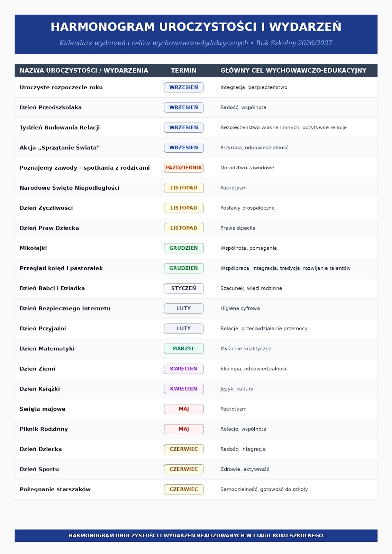Click the PAŹDZIERNIK month badge

pyautogui.click(x=184, y=168)
